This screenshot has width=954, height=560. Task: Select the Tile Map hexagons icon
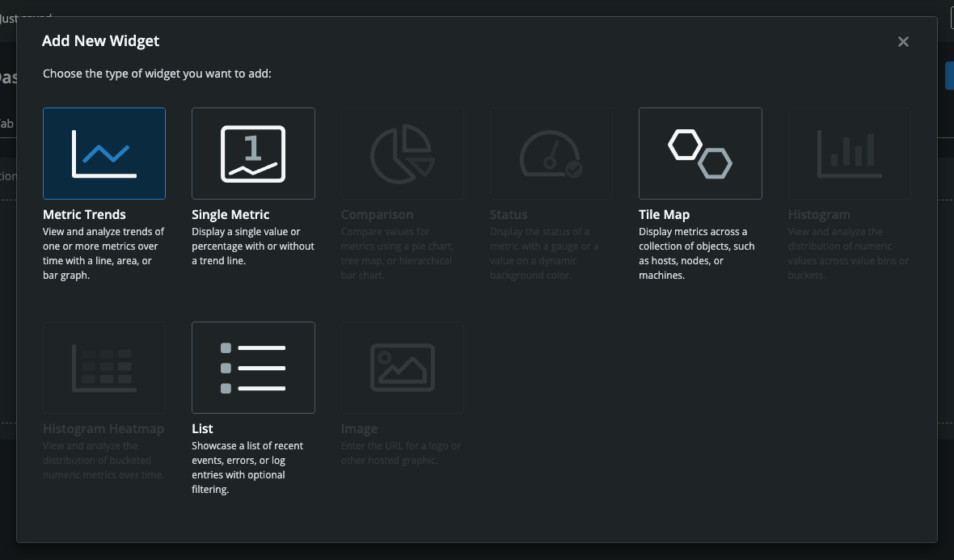coord(699,154)
